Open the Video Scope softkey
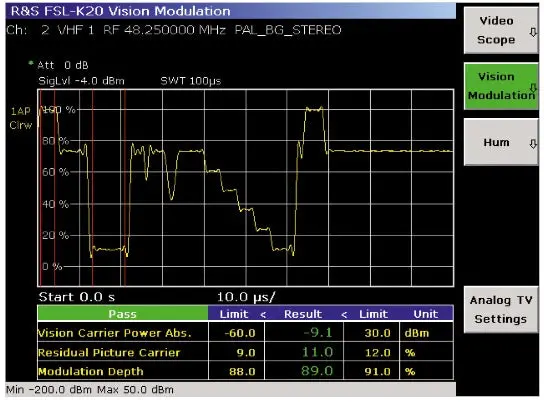Screen dimensions: 544x402 pos(501,31)
